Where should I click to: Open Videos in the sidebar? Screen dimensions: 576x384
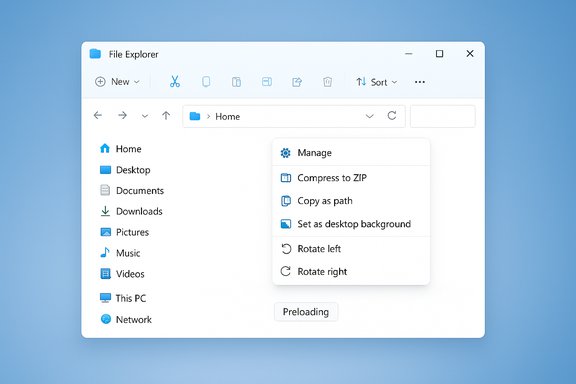point(122,274)
